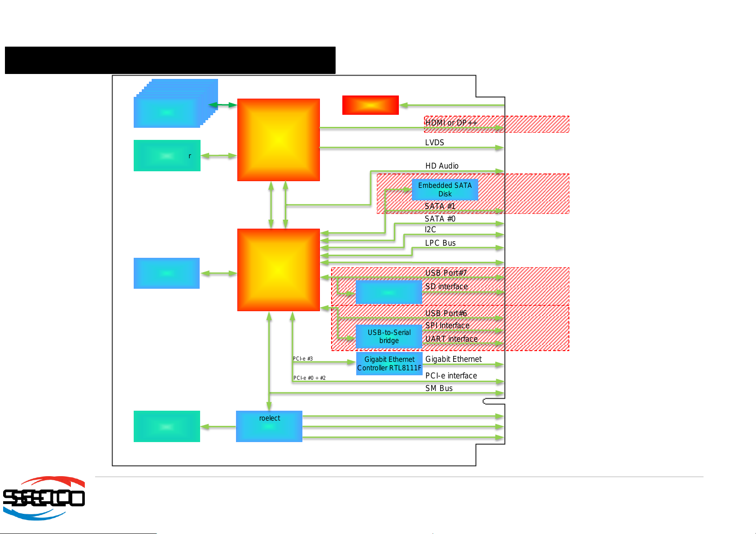Click the PCI-e interface label
The width and height of the screenshot is (756, 534).
[451, 376]
